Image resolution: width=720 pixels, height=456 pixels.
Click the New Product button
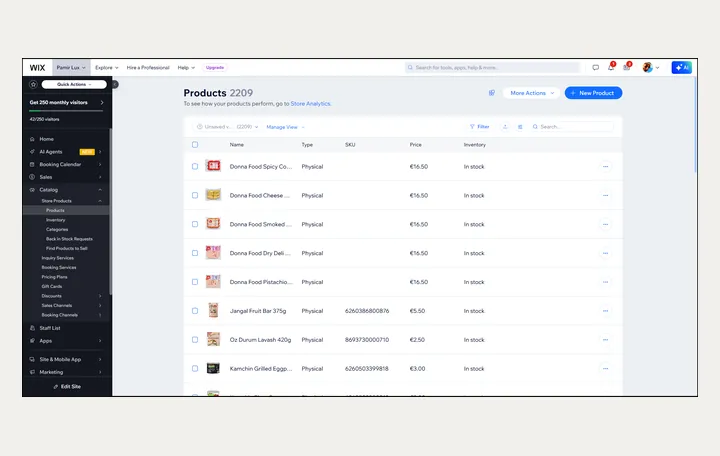point(593,93)
